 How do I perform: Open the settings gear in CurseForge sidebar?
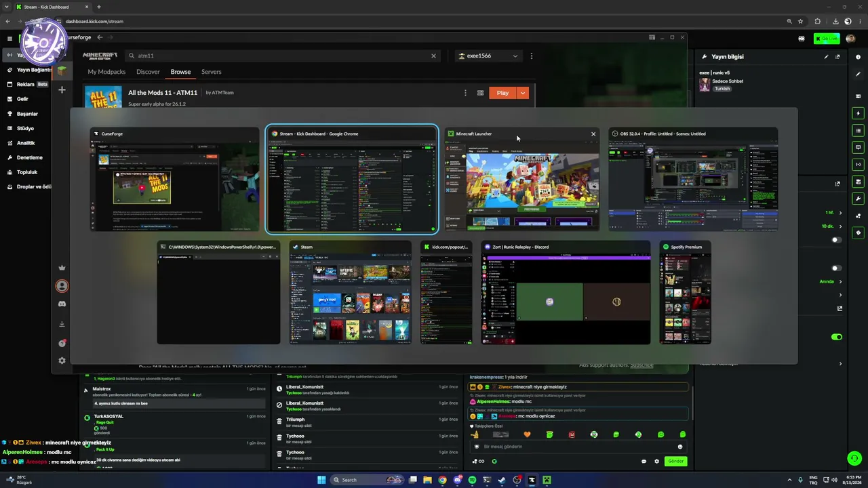tap(62, 361)
